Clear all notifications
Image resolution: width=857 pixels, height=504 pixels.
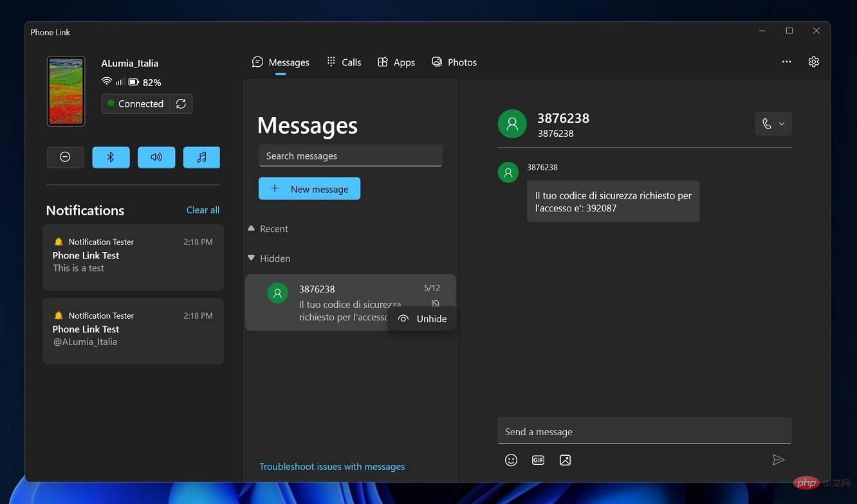[203, 210]
